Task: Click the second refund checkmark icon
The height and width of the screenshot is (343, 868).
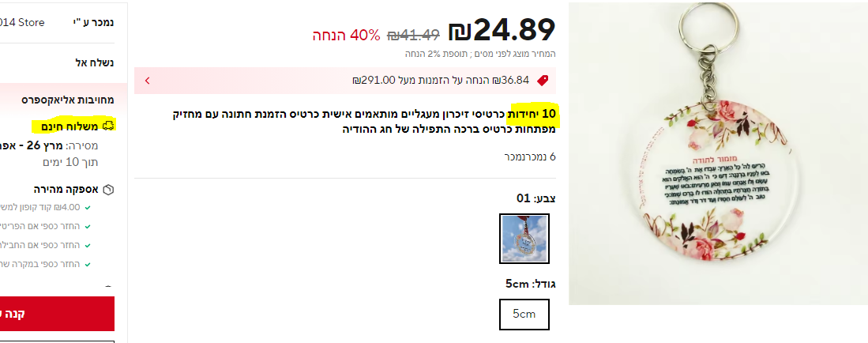Action: click(88, 227)
